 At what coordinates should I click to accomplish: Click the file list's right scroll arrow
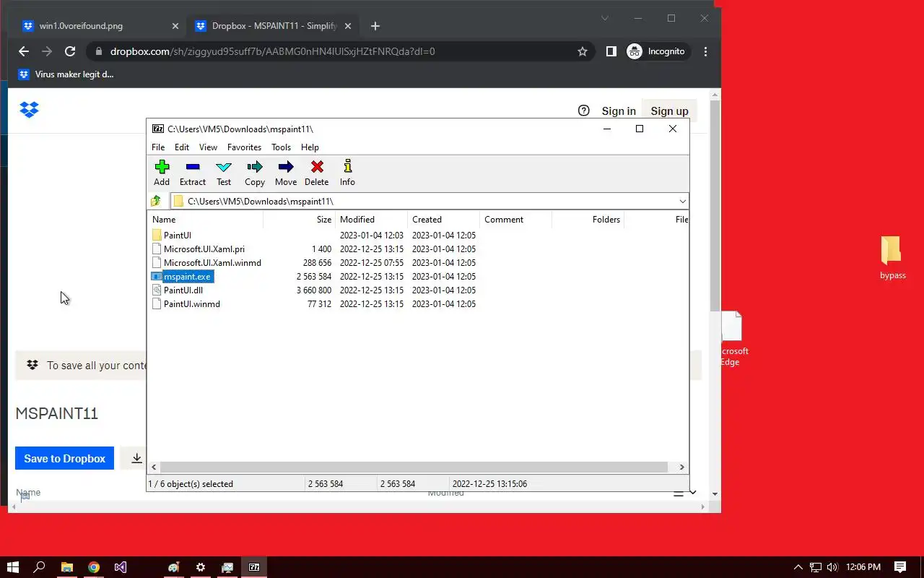click(681, 467)
